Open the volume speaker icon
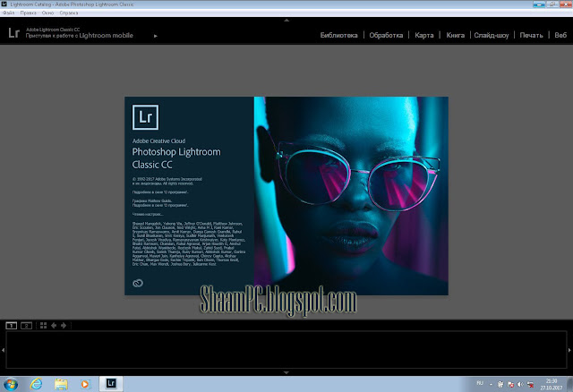 click(x=520, y=384)
